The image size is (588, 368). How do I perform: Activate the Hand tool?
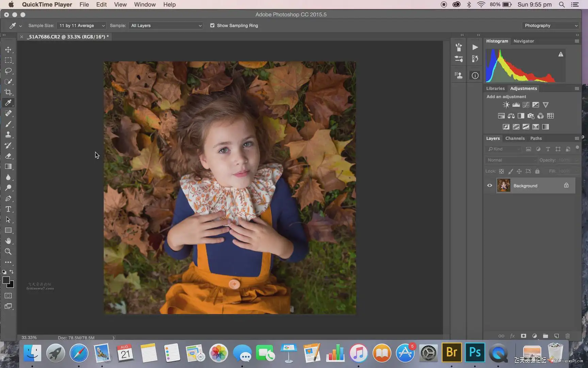pos(8,241)
